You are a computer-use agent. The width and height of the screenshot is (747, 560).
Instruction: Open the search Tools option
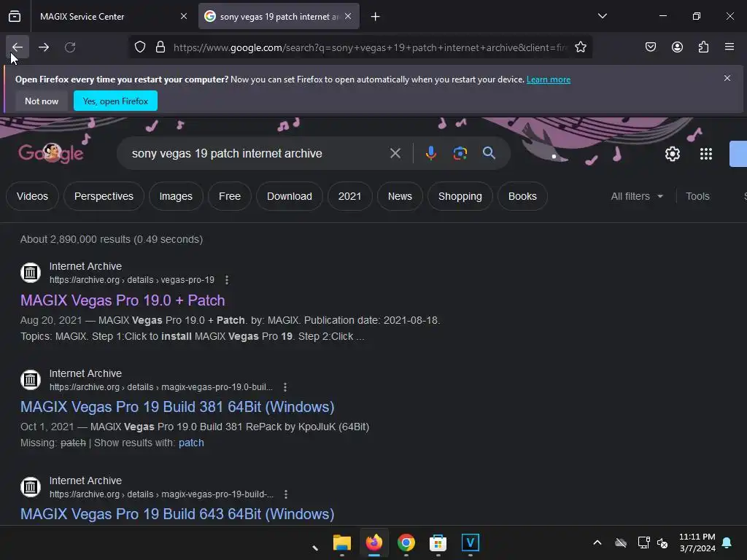697,196
